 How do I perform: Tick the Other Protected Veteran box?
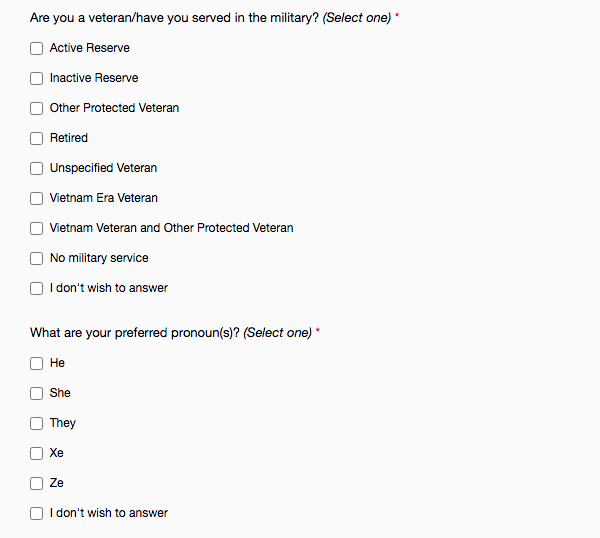(x=36, y=108)
